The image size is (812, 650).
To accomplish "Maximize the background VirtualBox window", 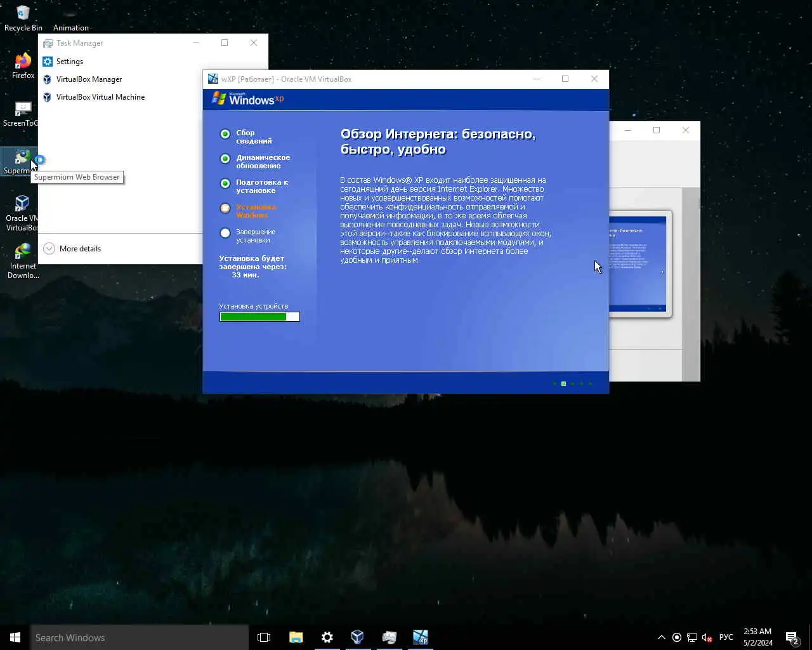I will tap(657, 130).
